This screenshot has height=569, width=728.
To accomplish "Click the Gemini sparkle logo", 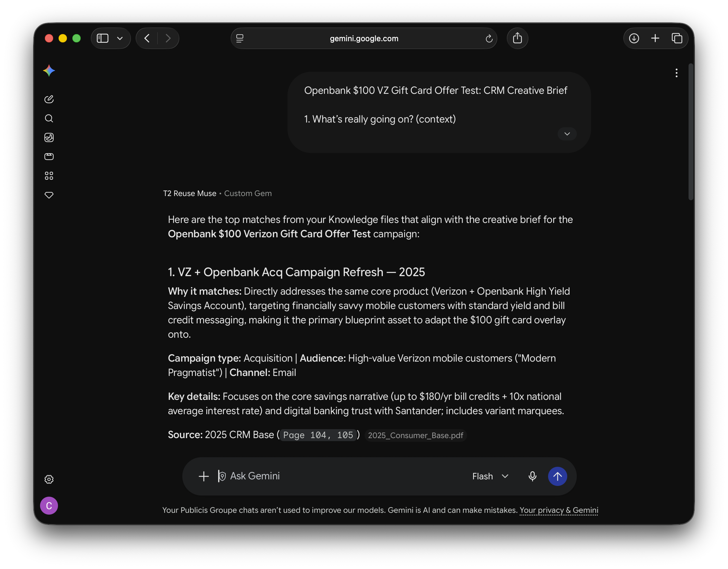I will [49, 71].
